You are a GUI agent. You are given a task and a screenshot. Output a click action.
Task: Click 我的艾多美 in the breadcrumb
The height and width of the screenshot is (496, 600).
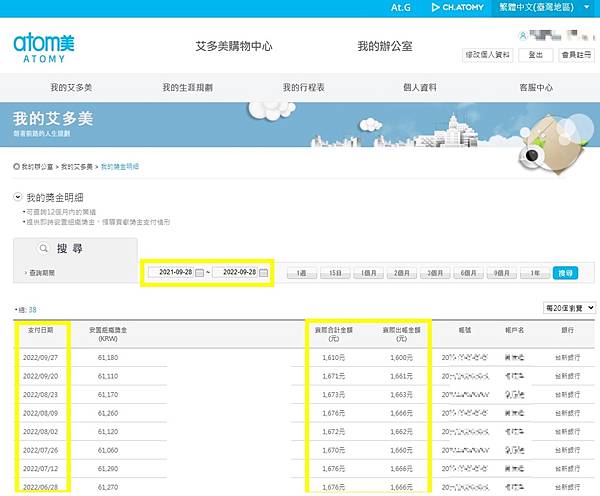pyautogui.click(x=77, y=166)
